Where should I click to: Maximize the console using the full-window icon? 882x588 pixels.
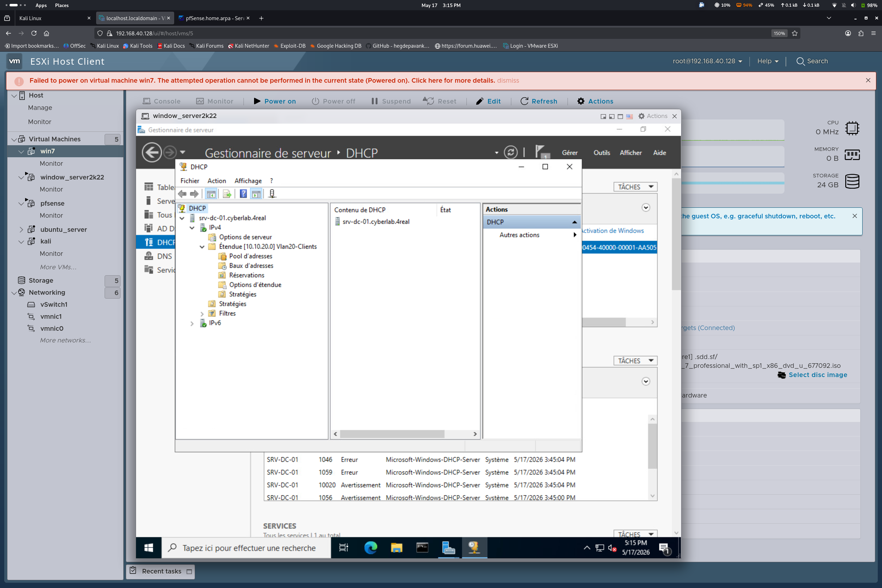[620, 117]
